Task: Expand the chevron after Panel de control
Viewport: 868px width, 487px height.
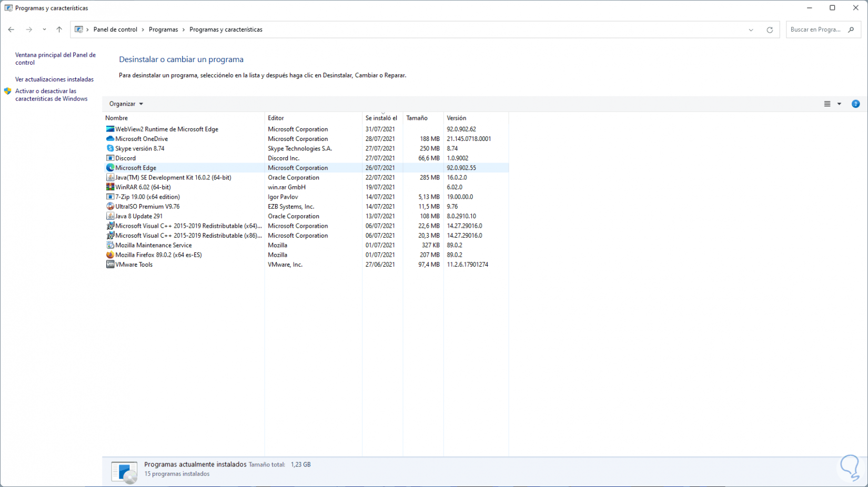Action: coord(143,29)
